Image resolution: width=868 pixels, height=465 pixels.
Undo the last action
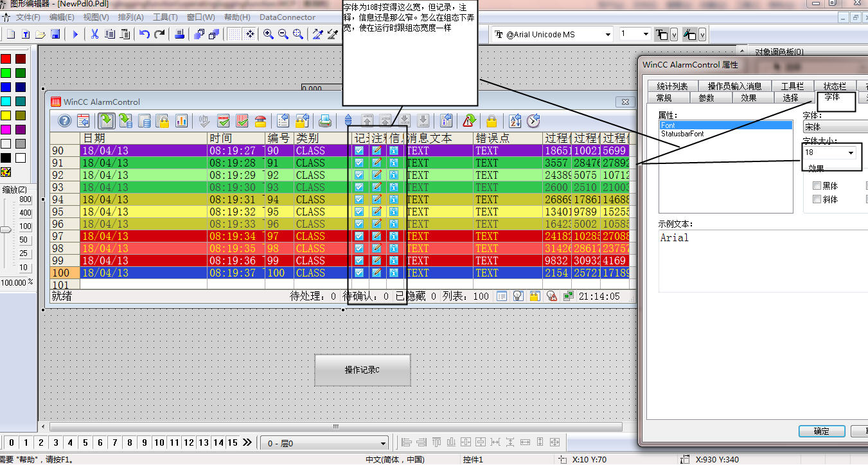[145, 34]
